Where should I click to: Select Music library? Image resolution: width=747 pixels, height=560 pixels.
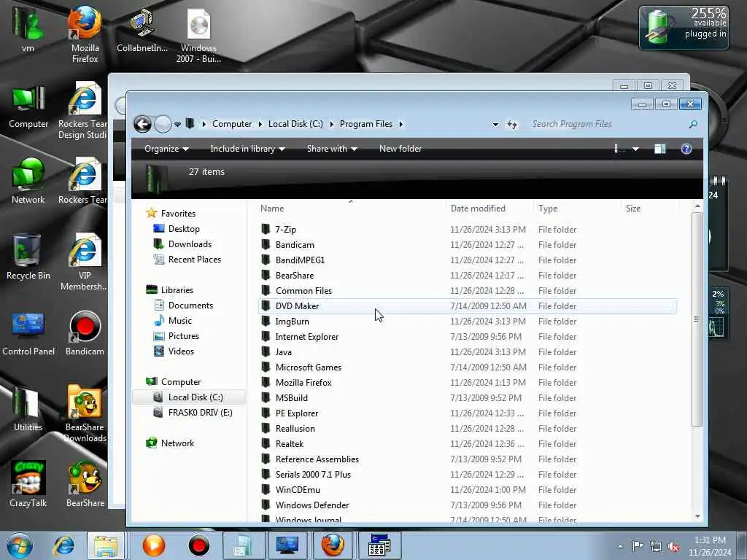(x=179, y=321)
